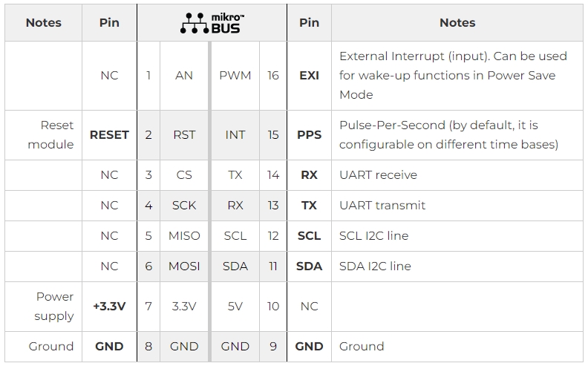588x366 pixels.
Task: Click the right Notes column header
Action: [457, 23]
